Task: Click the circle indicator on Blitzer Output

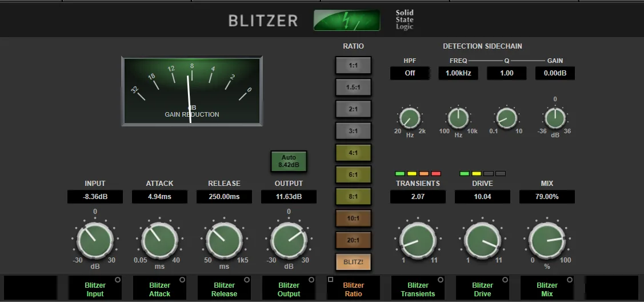Action: (311, 280)
